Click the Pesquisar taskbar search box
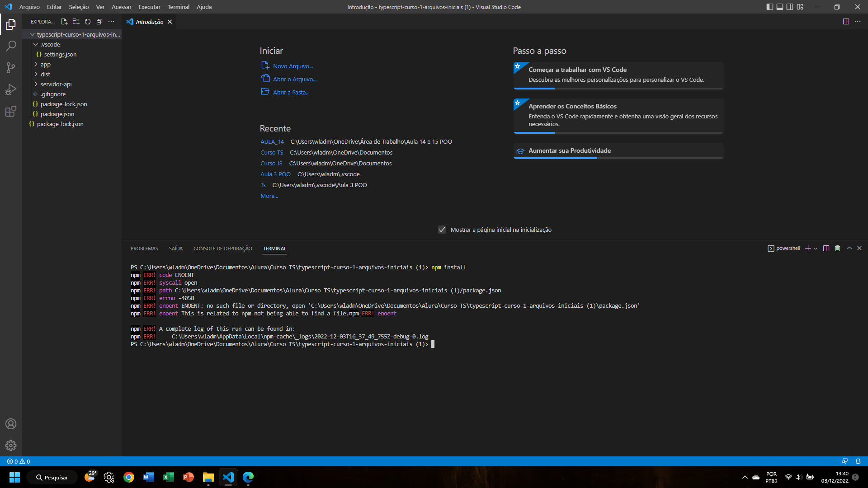The image size is (868, 488). coord(52,477)
